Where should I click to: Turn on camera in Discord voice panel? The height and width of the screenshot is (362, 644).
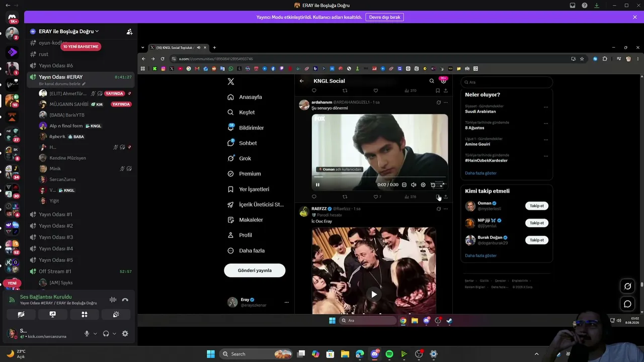[21, 314]
